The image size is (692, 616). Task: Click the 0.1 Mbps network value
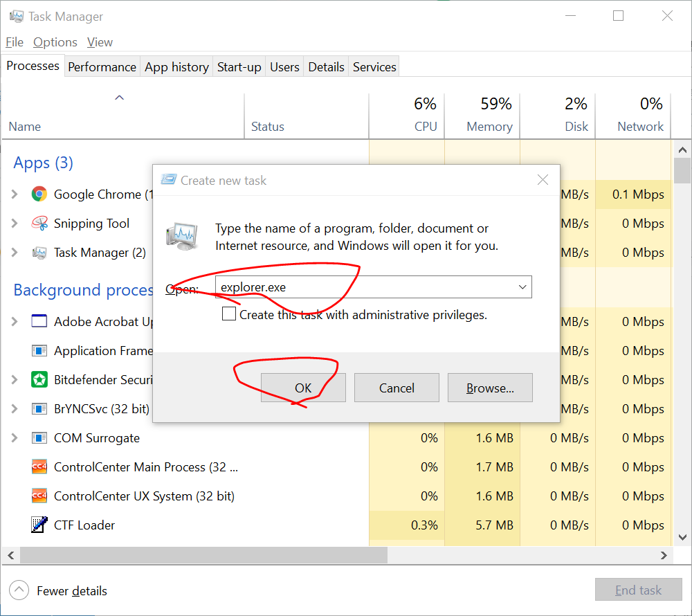coord(638,194)
